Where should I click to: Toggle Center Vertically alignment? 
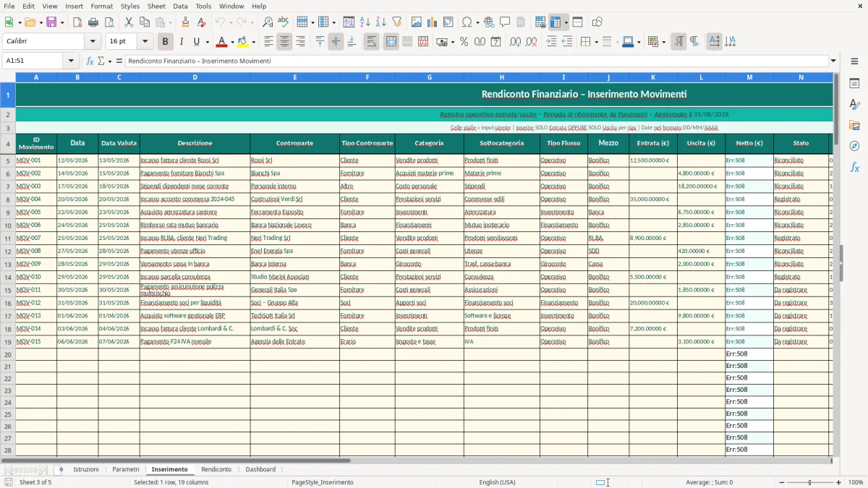(336, 42)
